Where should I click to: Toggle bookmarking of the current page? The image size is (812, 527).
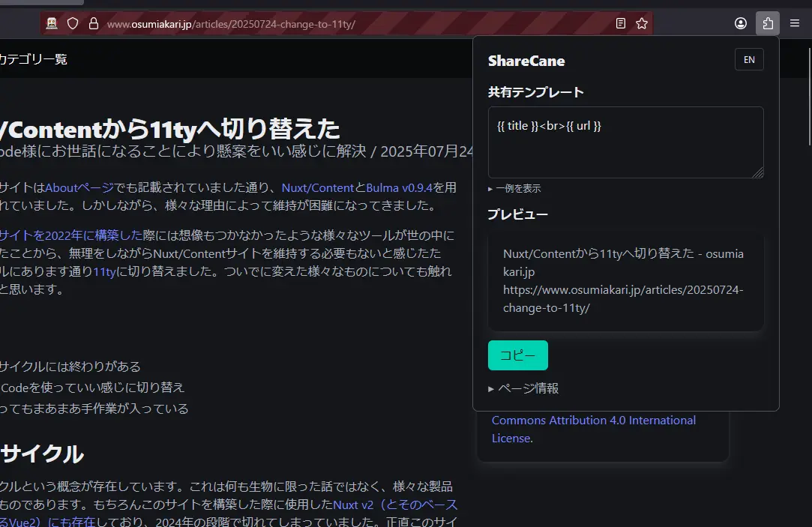642,23
